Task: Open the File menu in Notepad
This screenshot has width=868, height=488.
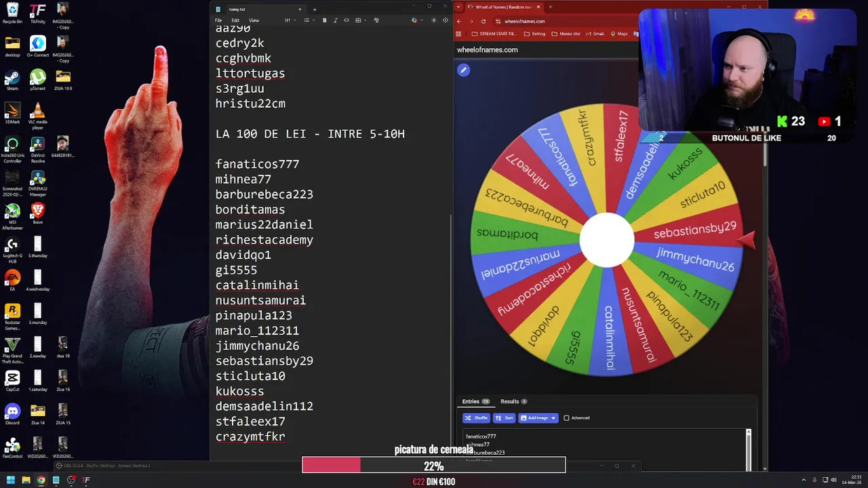Action: tap(218, 20)
